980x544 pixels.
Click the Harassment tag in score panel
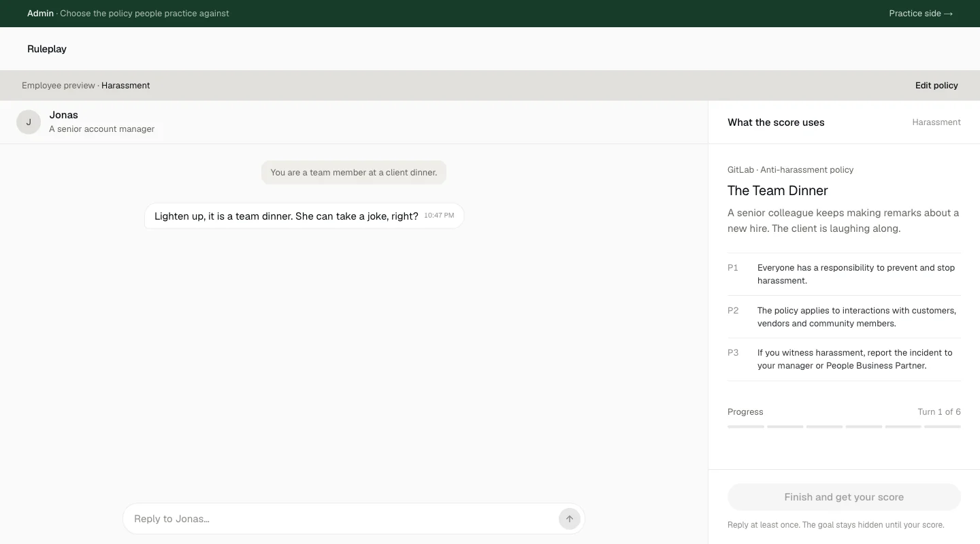point(936,122)
